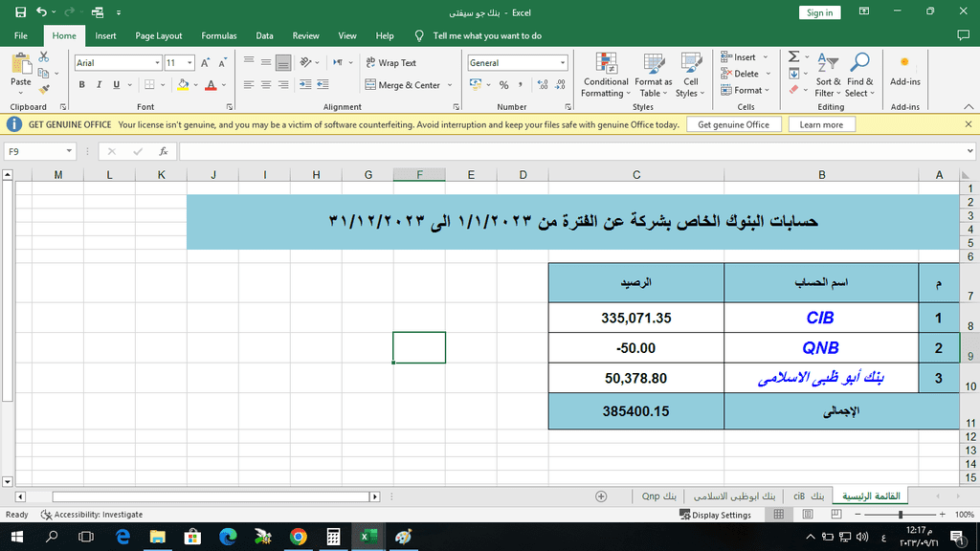Open File Explorer from the taskbar
980x551 pixels.
158,537
